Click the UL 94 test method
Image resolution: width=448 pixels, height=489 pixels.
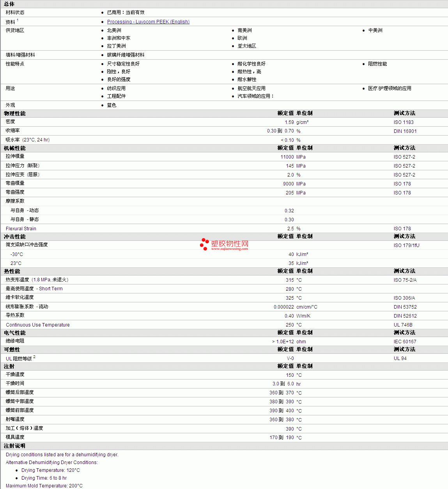coord(400,358)
